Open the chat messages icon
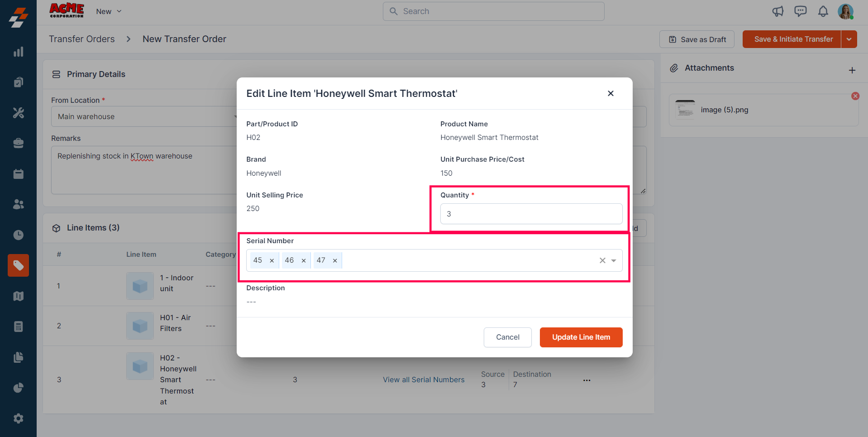 (800, 11)
